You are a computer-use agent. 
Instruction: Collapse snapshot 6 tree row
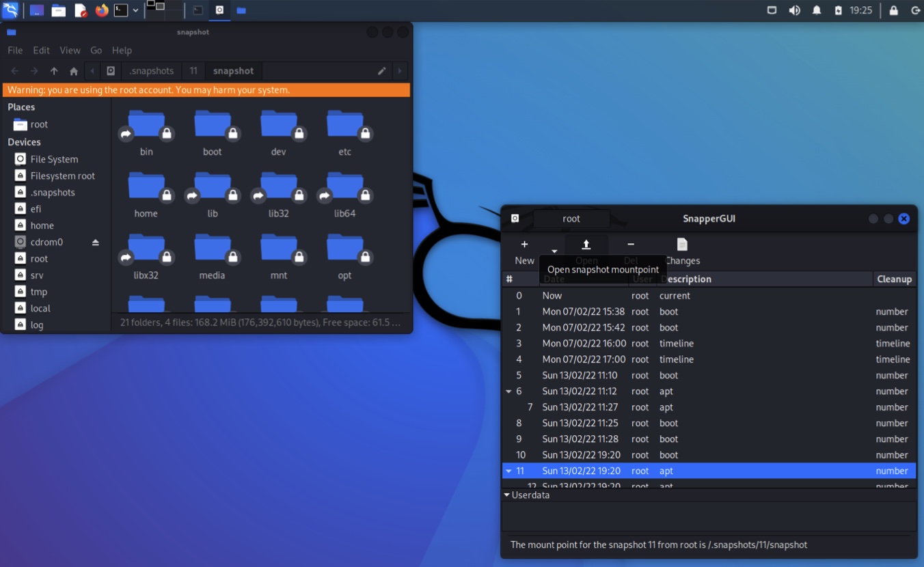[508, 391]
